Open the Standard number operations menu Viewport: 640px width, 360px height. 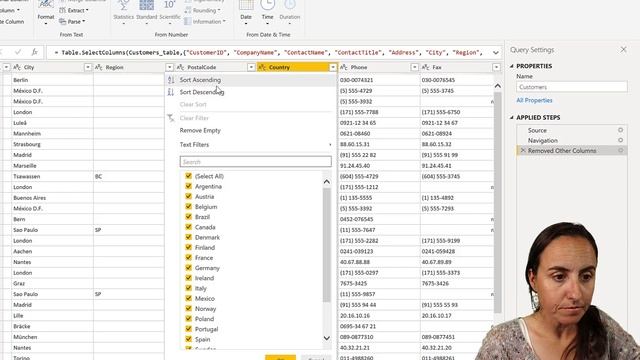(147, 12)
